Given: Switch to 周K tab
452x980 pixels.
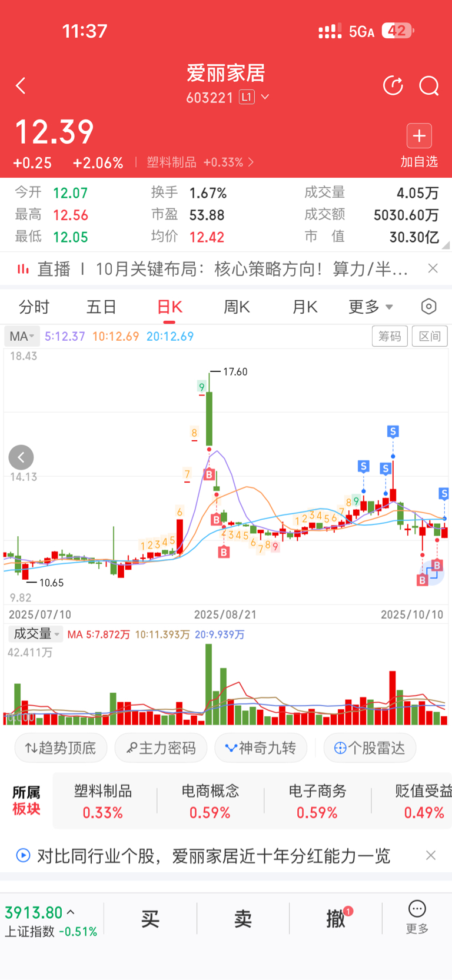Looking at the screenshot, I should pyautogui.click(x=237, y=307).
